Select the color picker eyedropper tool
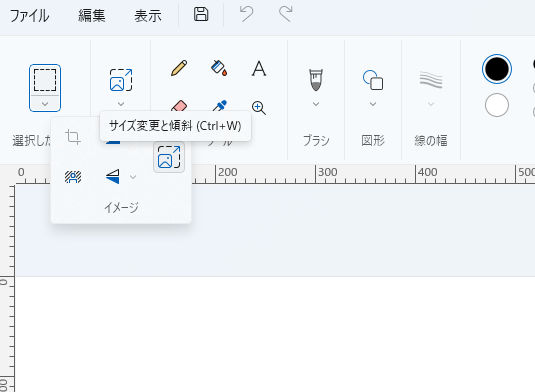 pyautogui.click(x=220, y=106)
